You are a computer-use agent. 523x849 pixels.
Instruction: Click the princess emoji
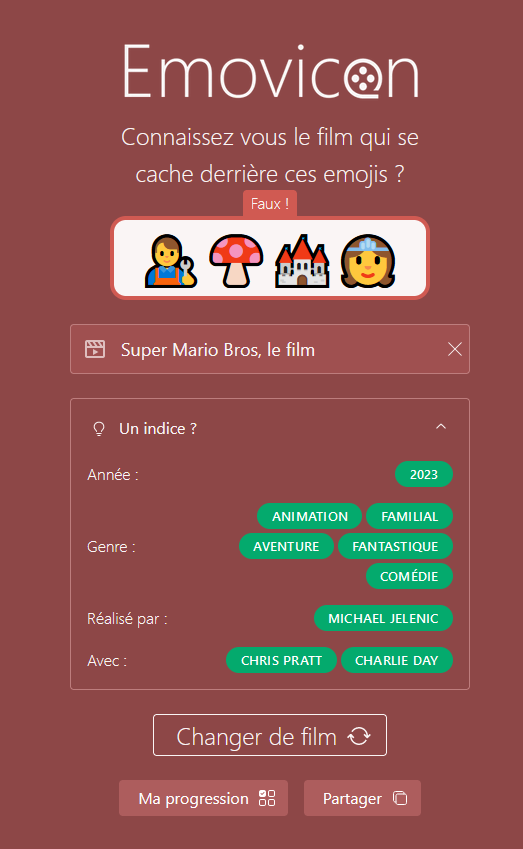pyautogui.click(x=368, y=260)
